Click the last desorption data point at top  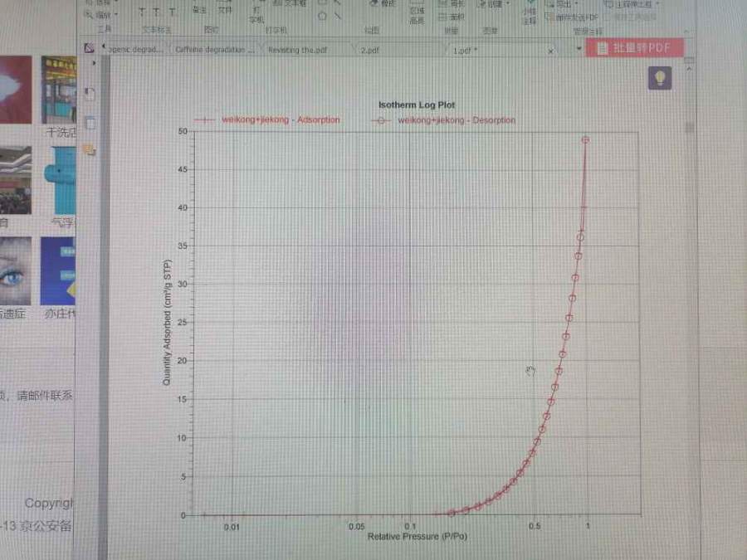pos(585,140)
